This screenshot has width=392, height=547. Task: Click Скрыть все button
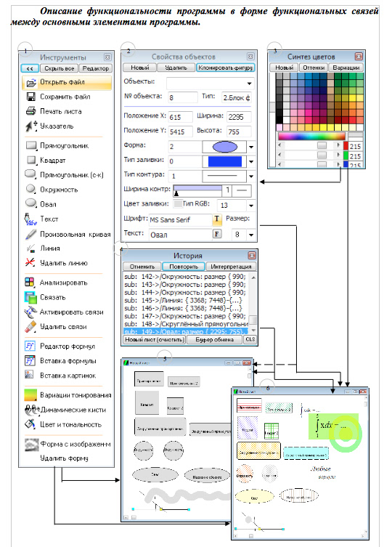pos(60,68)
